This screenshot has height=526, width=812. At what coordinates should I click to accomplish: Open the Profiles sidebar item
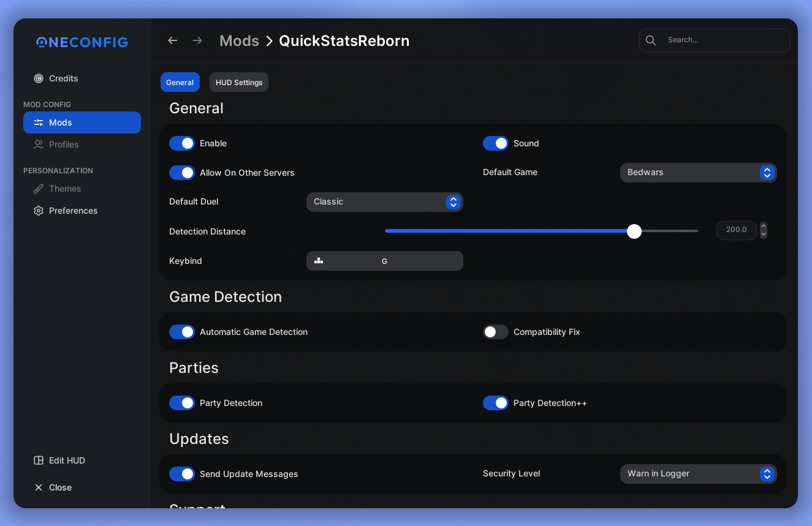(82, 145)
